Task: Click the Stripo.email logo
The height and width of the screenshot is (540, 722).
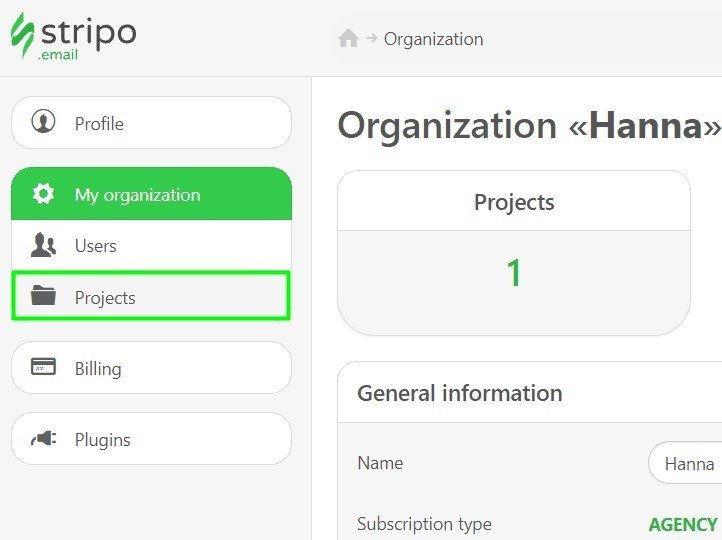Action: [73, 36]
